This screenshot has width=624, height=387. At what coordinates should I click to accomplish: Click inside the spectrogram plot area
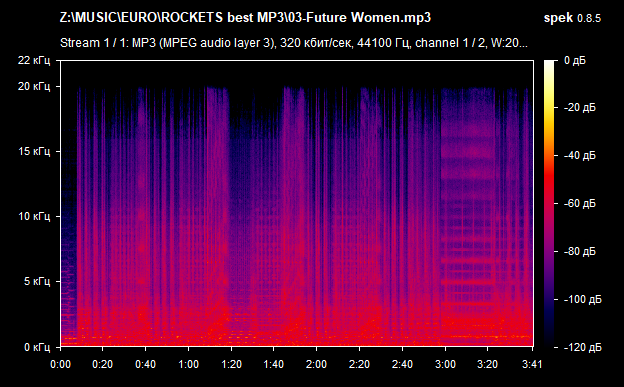pos(297,204)
